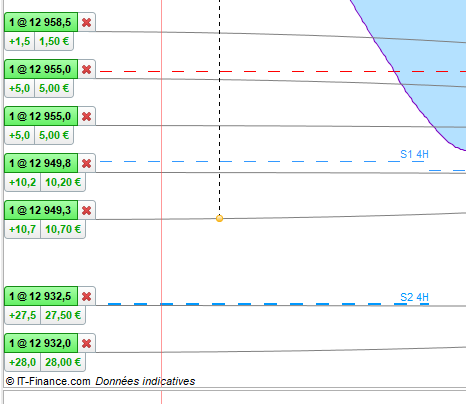466x404 pixels.
Task: Click the 28,00 € profit value
Action: [63, 362]
